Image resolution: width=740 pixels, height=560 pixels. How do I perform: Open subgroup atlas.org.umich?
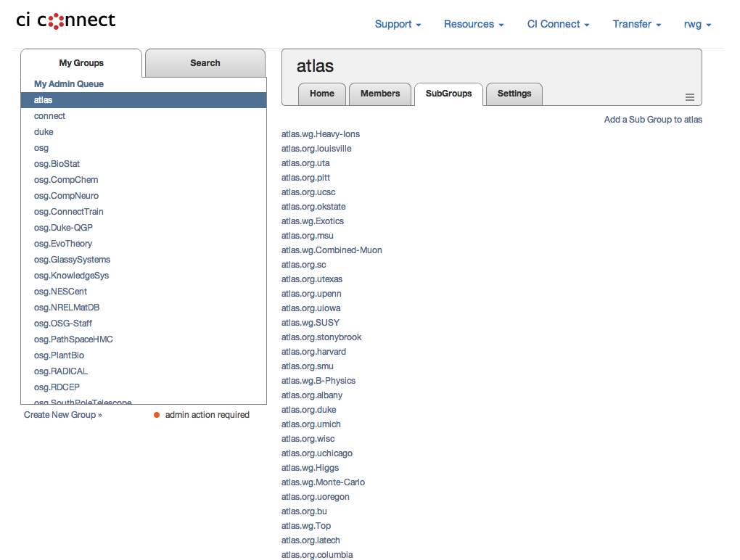[311, 424]
